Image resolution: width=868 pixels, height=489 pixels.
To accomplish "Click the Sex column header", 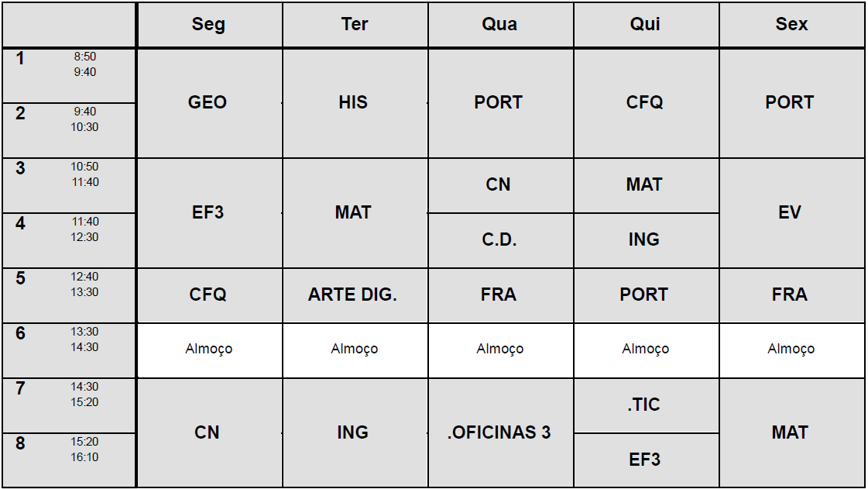I will (x=791, y=25).
